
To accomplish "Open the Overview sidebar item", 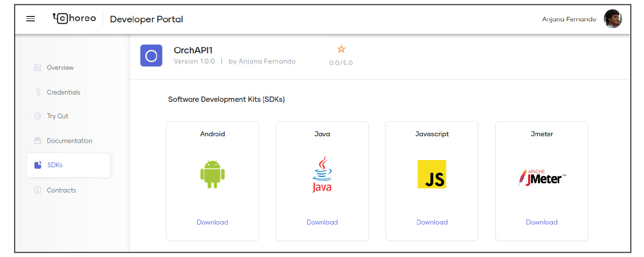I will 60,67.
